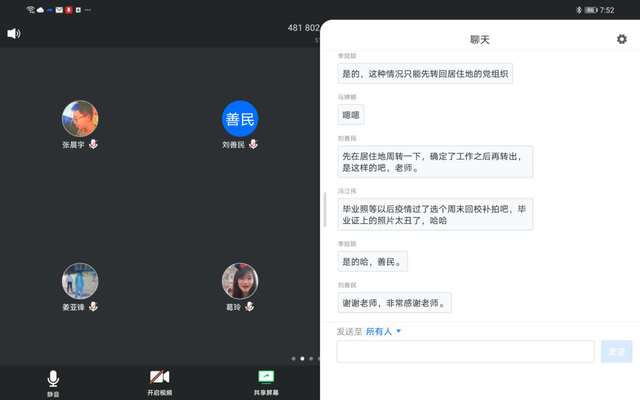This screenshot has height=400, width=640.
Task: Open the 所有人 recipient dropdown
Action: coord(383,331)
